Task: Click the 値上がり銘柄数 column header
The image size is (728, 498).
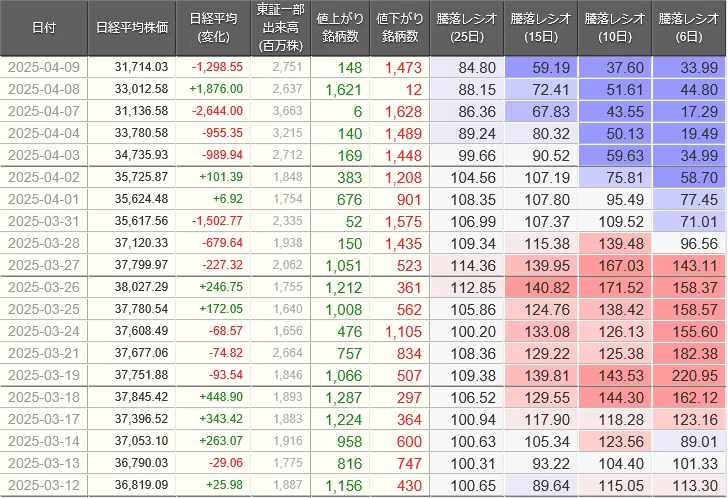Action: click(340, 28)
